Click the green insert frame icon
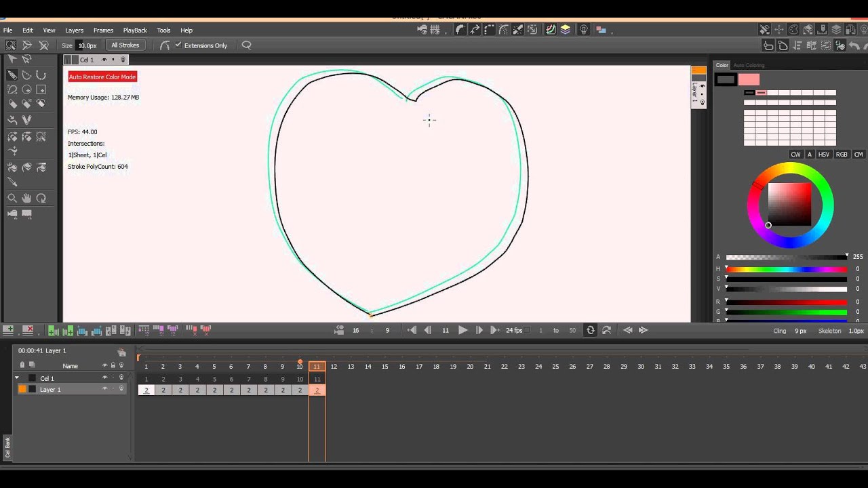The height and width of the screenshot is (488, 868). (x=54, y=330)
